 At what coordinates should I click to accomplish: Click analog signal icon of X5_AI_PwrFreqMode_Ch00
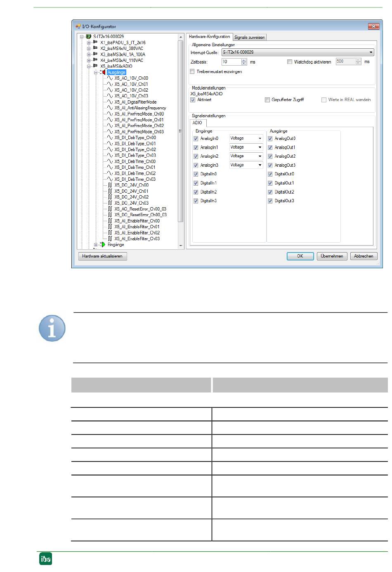(x=110, y=114)
